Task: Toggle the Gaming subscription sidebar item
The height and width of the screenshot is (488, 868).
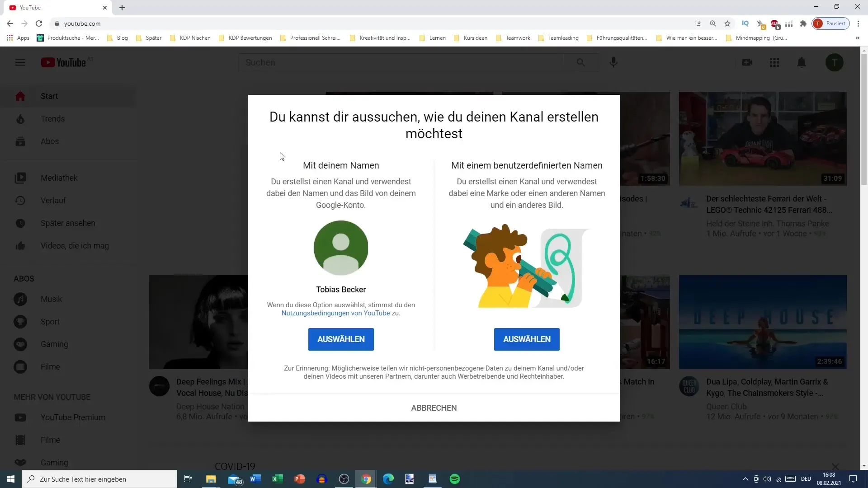Action: (x=54, y=344)
